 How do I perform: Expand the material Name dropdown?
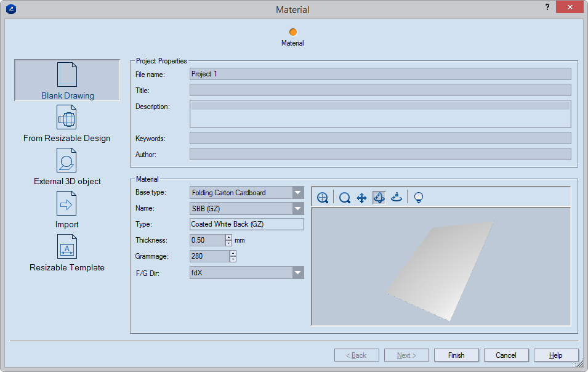coord(298,209)
